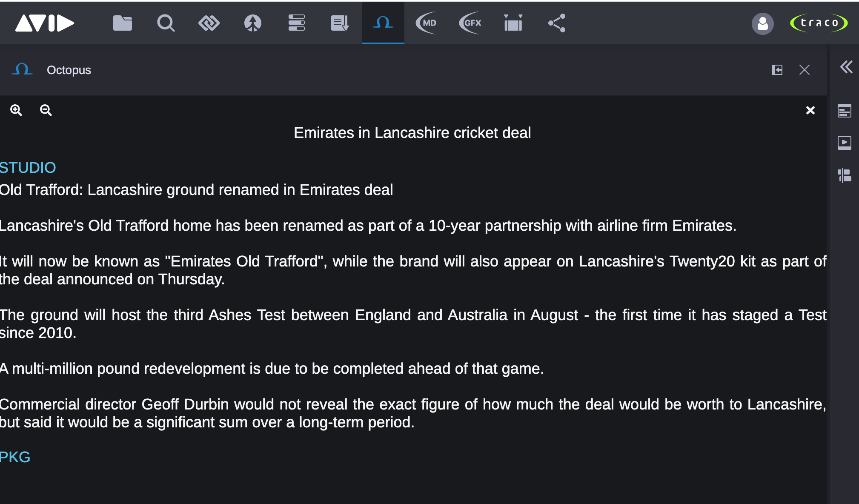Switch to the Octopus app tab
Screen dimensions: 859x504
(383, 23)
